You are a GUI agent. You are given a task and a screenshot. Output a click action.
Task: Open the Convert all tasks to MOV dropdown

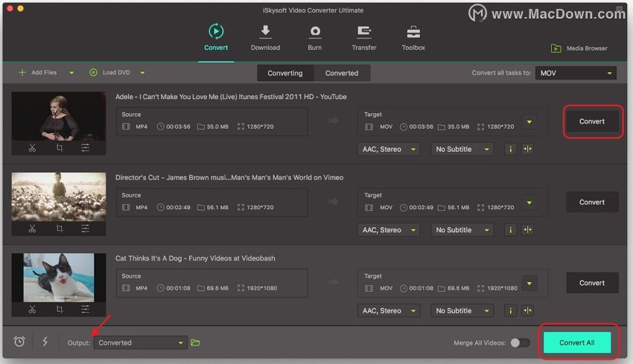coord(576,73)
